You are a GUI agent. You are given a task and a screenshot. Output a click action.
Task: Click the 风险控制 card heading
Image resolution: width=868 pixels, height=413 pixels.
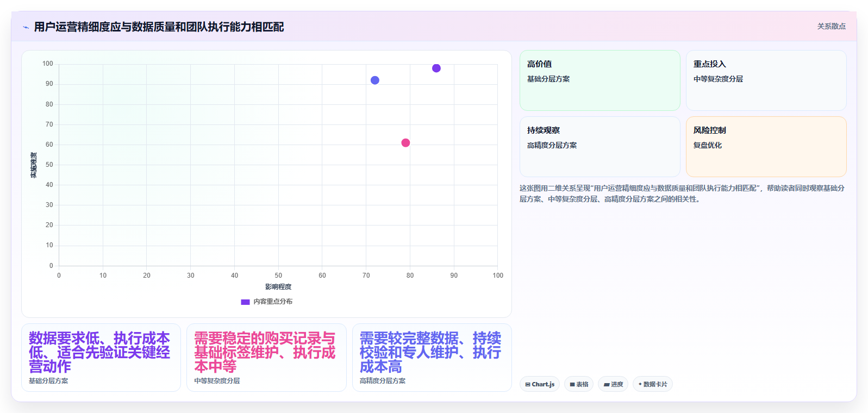point(709,130)
